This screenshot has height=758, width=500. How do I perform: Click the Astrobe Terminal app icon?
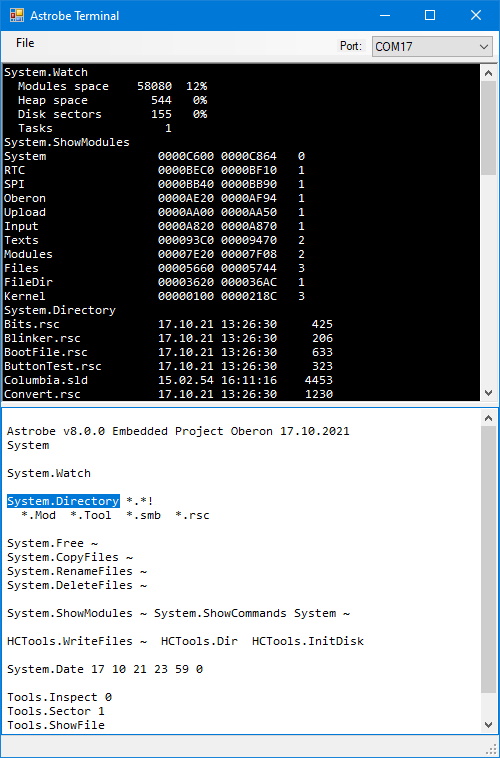pyautogui.click(x=16, y=15)
